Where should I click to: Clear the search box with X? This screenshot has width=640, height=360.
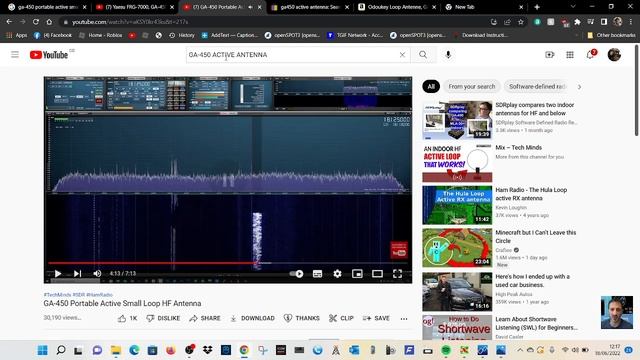click(402, 55)
